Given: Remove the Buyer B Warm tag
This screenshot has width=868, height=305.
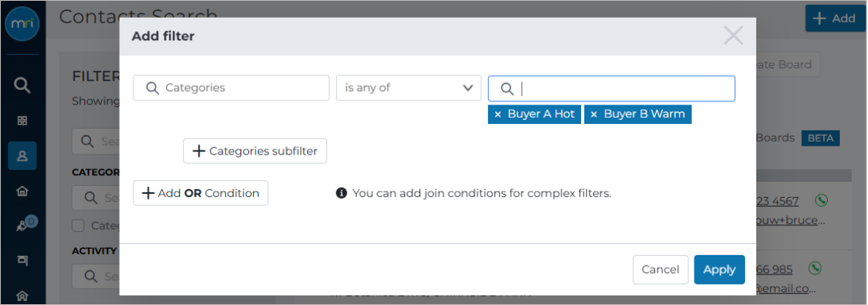Looking at the screenshot, I should [x=594, y=114].
